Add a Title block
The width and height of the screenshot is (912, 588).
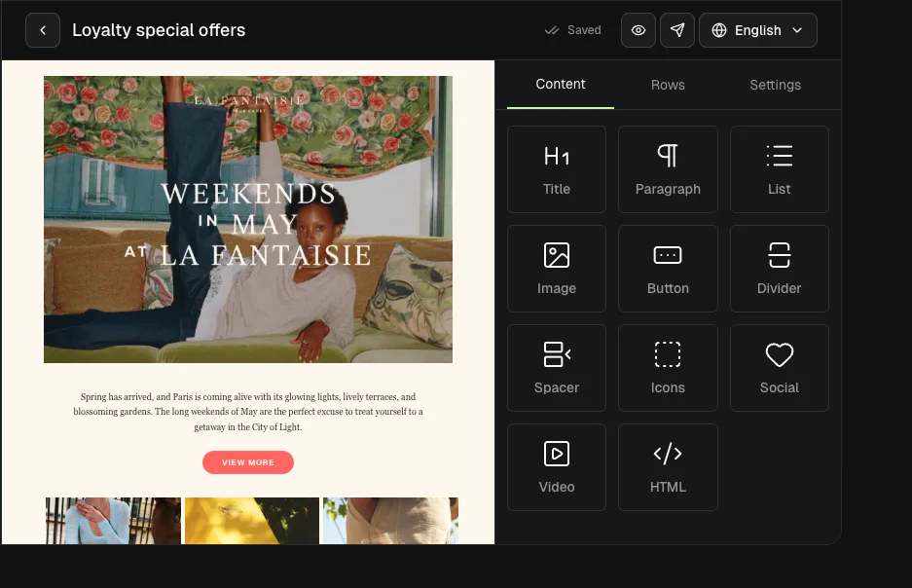[x=557, y=169]
